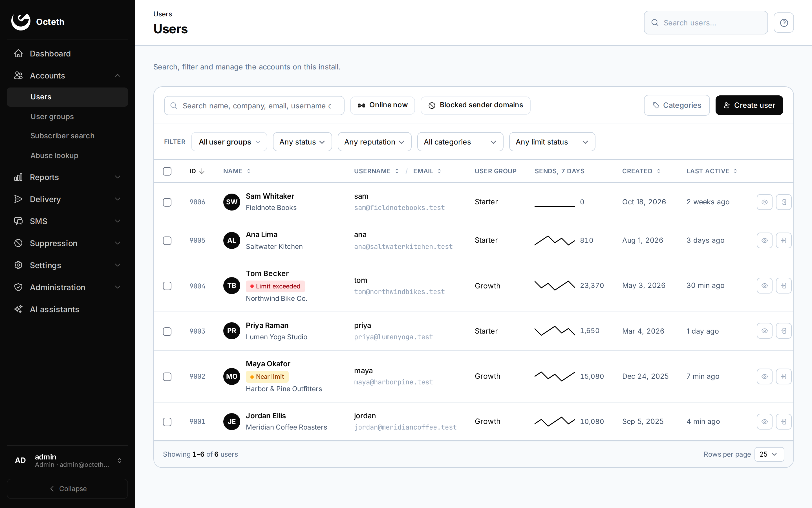
Task: Open the All user groups filter
Action: click(229, 142)
